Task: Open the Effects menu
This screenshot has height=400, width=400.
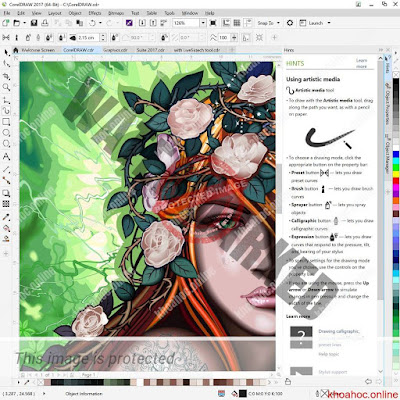Action: [x=95, y=13]
